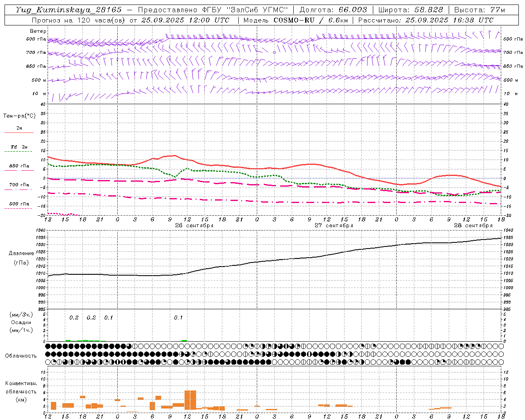
Task: Click the dashed line sample under 'Td 2м' legend
Action: click(18, 152)
